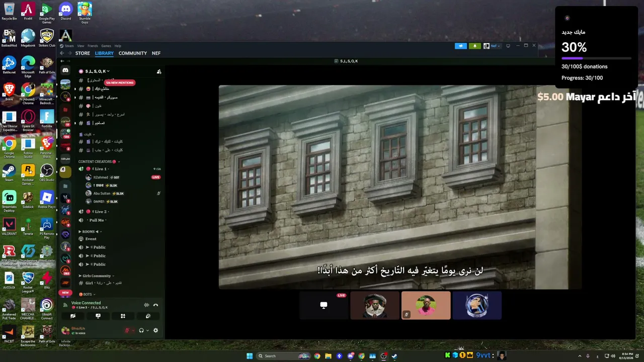Open the server icon with 126 badge
Viewport: 644px width, 362px height.
pos(65,134)
